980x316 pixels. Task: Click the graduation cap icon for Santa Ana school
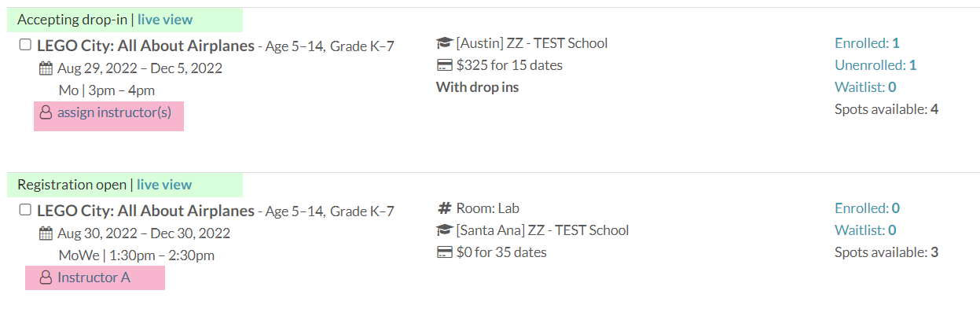[x=444, y=230]
